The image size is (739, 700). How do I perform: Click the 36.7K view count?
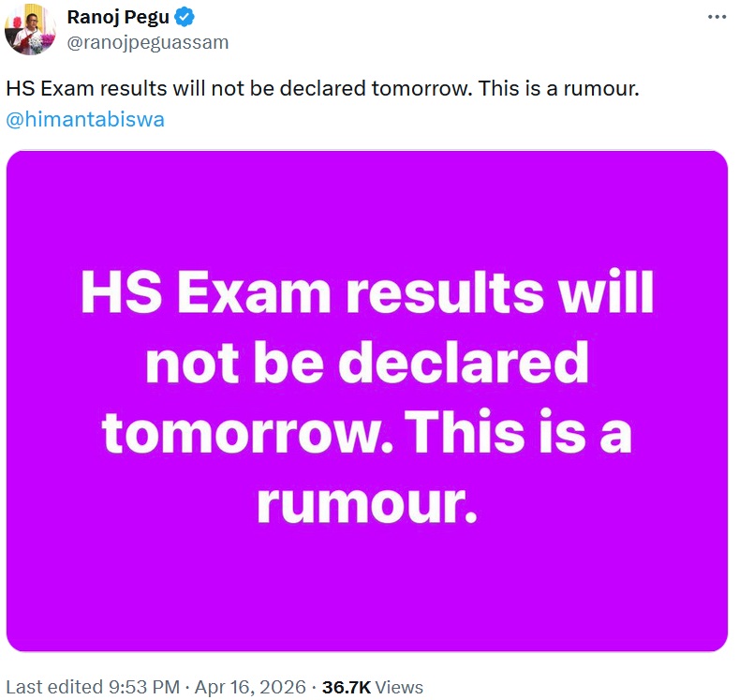346,687
